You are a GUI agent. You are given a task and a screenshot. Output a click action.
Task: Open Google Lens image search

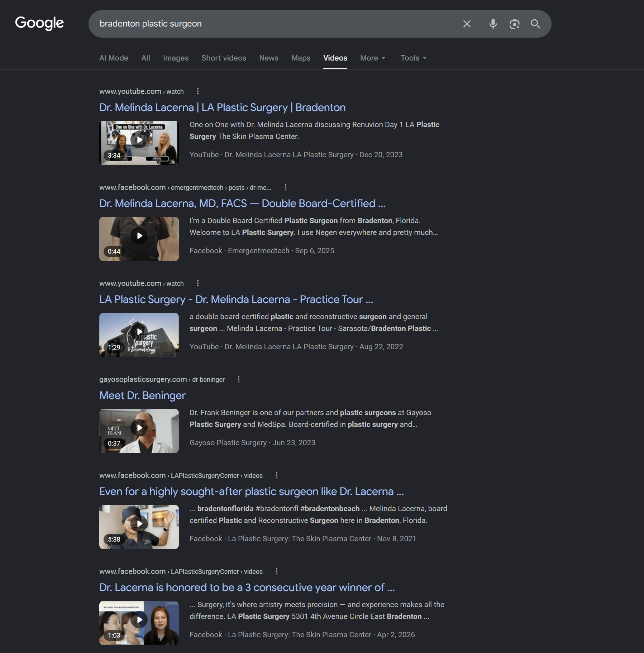[514, 24]
